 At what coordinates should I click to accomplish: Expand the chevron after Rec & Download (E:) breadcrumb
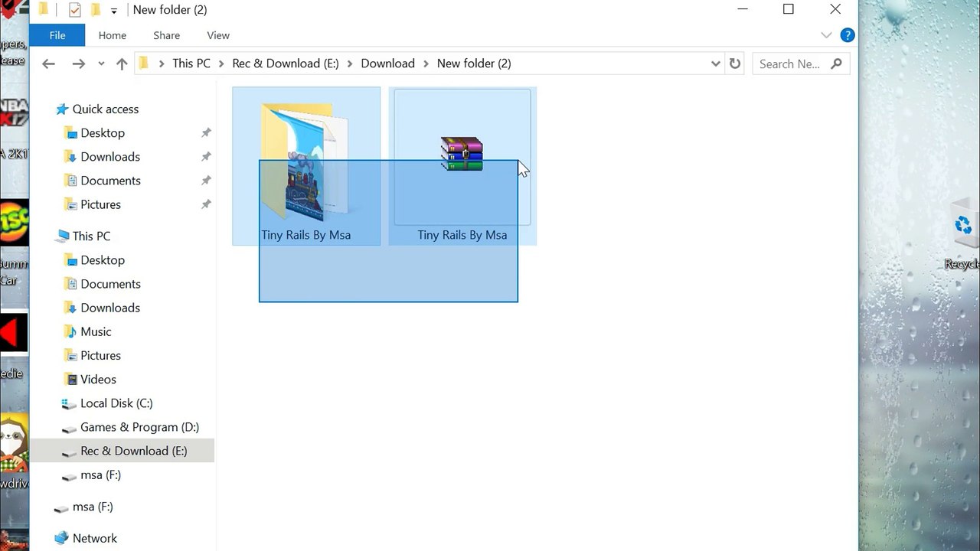click(x=350, y=64)
